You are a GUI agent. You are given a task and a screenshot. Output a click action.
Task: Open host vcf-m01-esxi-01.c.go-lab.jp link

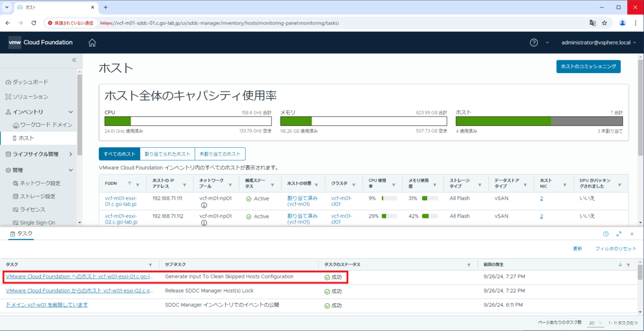[x=121, y=201]
